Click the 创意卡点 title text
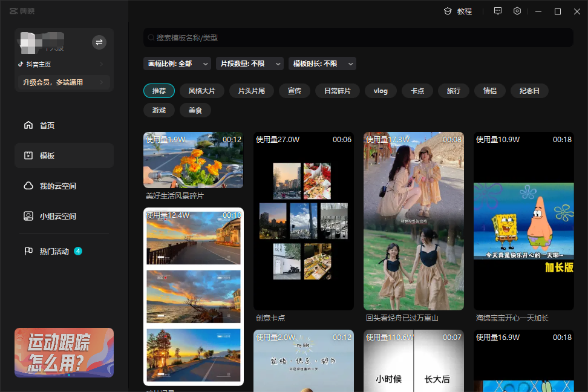This screenshot has height=392, width=588. point(270,318)
